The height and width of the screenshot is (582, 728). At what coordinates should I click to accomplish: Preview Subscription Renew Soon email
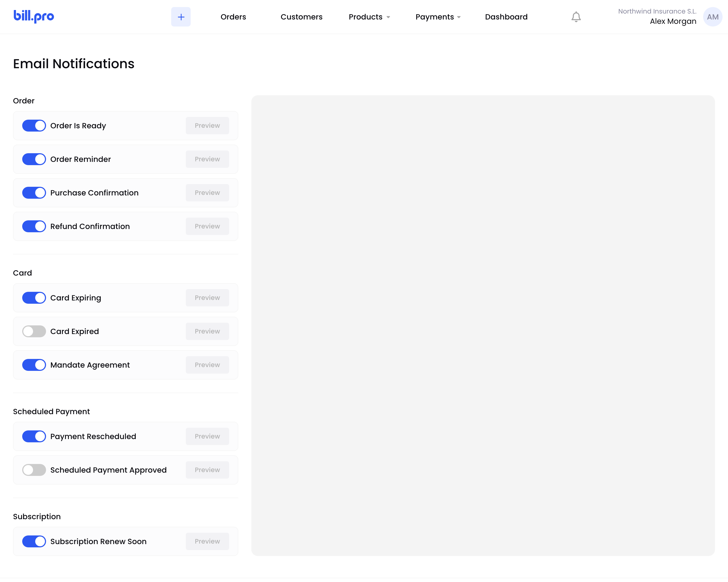tap(207, 541)
